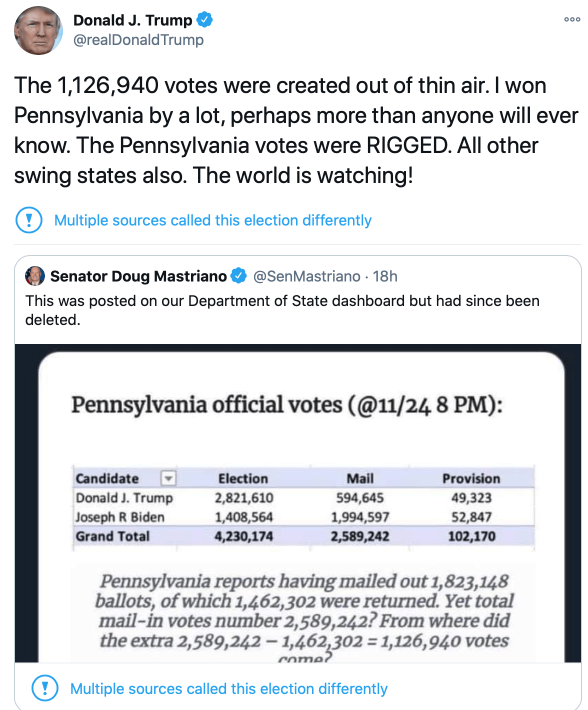Open the @realDonaldTrump handle
The height and width of the screenshot is (710, 588).
tap(138, 40)
